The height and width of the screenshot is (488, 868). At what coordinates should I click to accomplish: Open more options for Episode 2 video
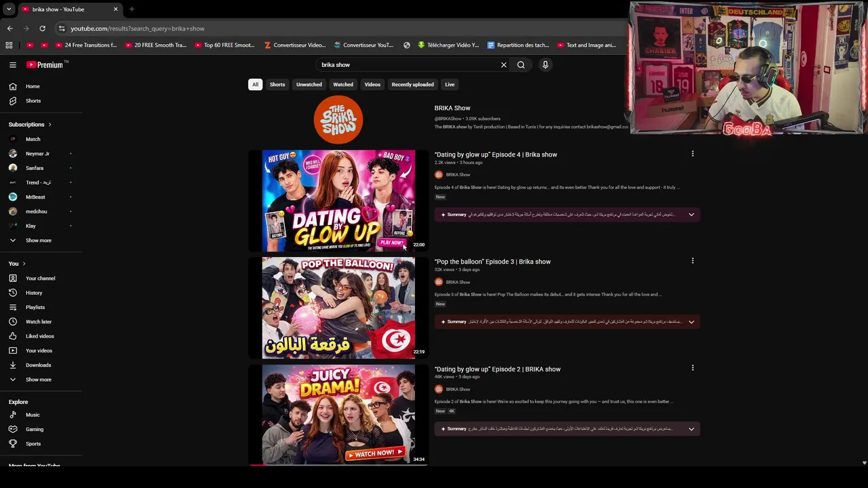tap(692, 368)
